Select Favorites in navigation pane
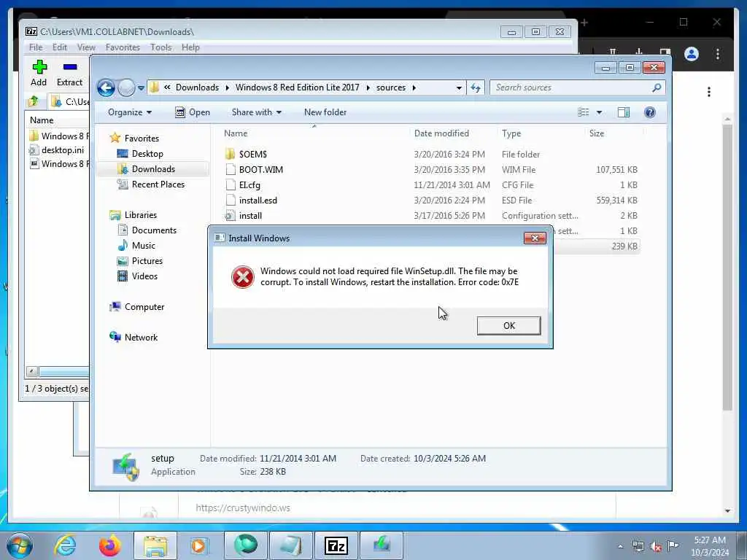This screenshot has width=747, height=560. tap(142, 138)
